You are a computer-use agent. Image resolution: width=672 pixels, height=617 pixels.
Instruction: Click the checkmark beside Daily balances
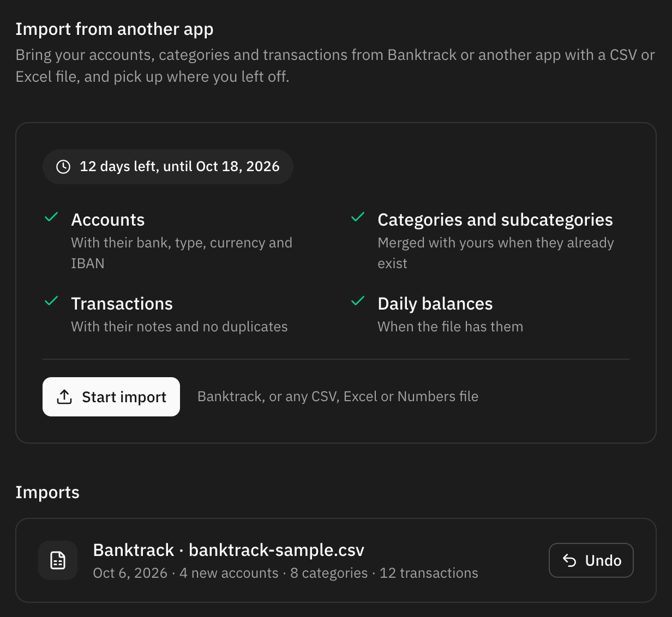click(x=358, y=301)
